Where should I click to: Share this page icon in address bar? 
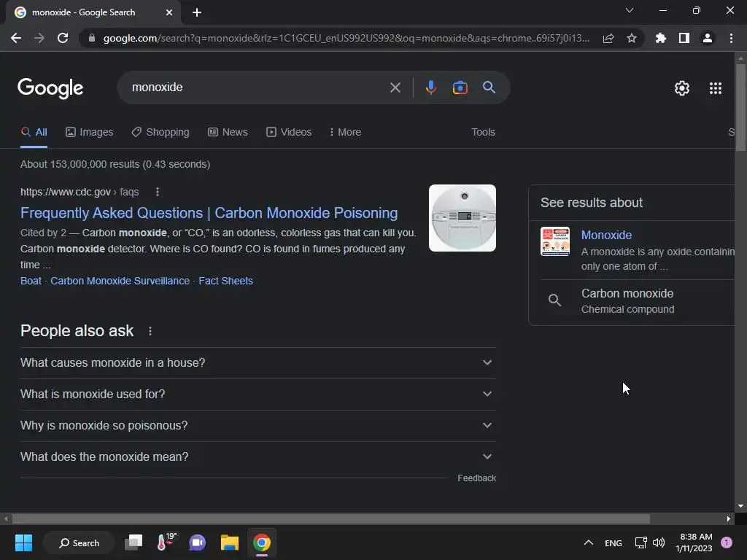pyautogui.click(x=608, y=38)
